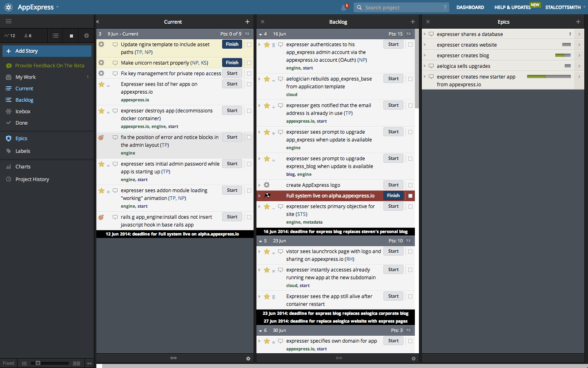
Task: Expand expresser authenticates story details
Action: (x=259, y=45)
